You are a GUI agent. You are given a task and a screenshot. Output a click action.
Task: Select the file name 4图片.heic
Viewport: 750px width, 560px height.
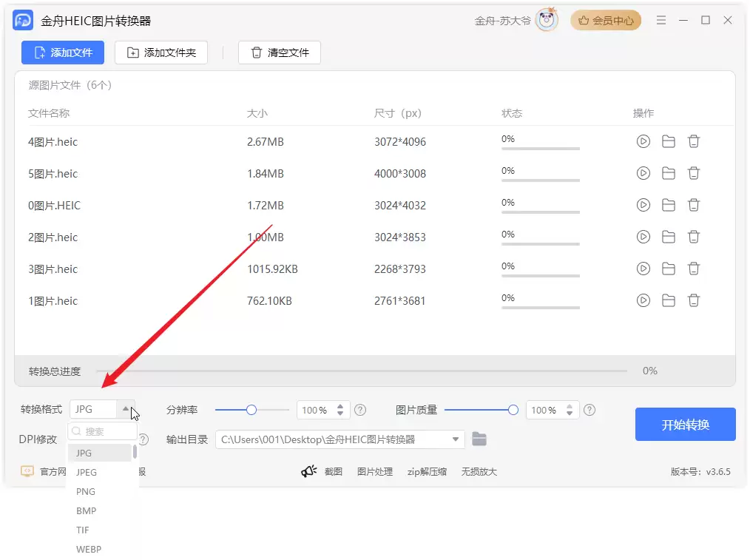pyautogui.click(x=53, y=141)
